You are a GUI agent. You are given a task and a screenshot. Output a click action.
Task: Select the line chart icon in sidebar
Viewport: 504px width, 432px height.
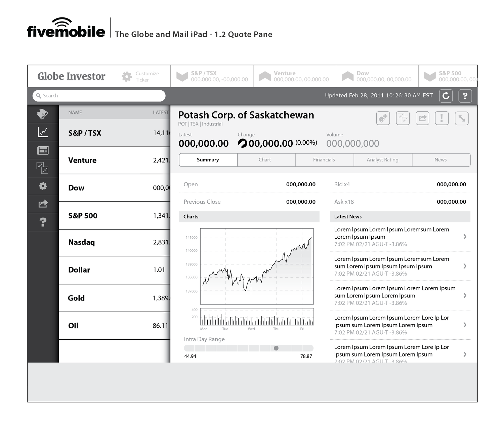(43, 132)
